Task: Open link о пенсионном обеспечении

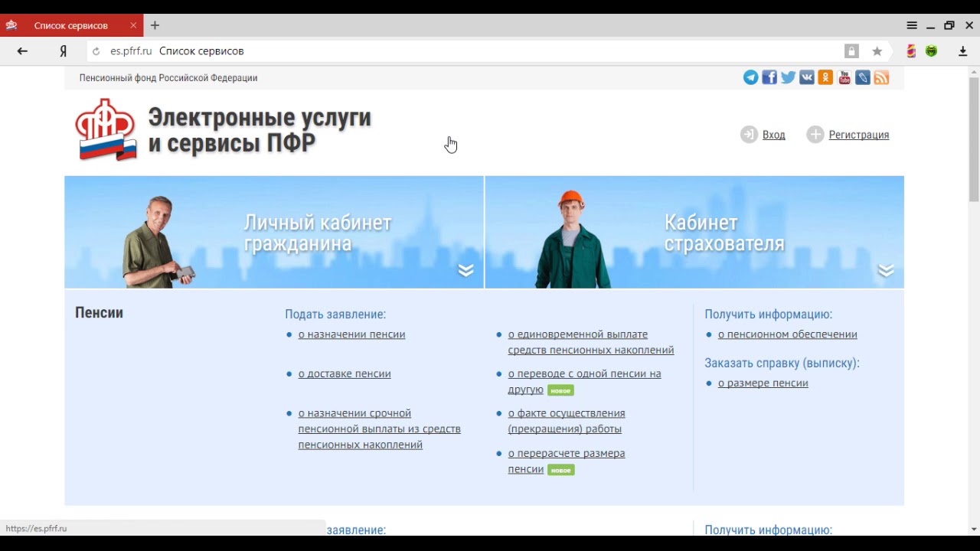Action: tap(788, 334)
